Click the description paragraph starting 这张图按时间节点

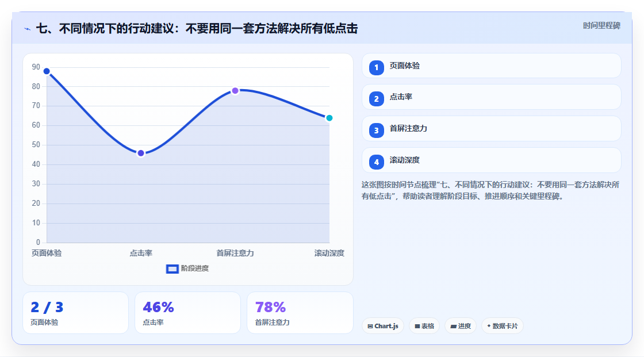[490, 191]
